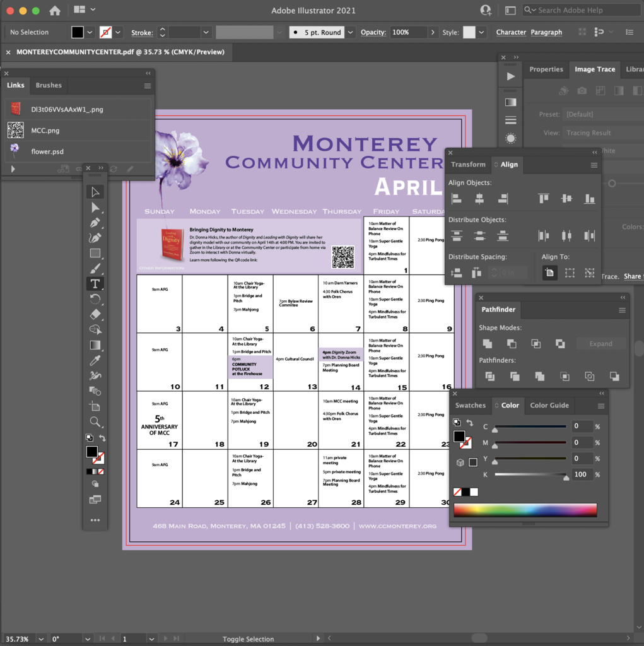Toggle the search panel icon in title bar
The image size is (644, 646).
click(510, 10)
